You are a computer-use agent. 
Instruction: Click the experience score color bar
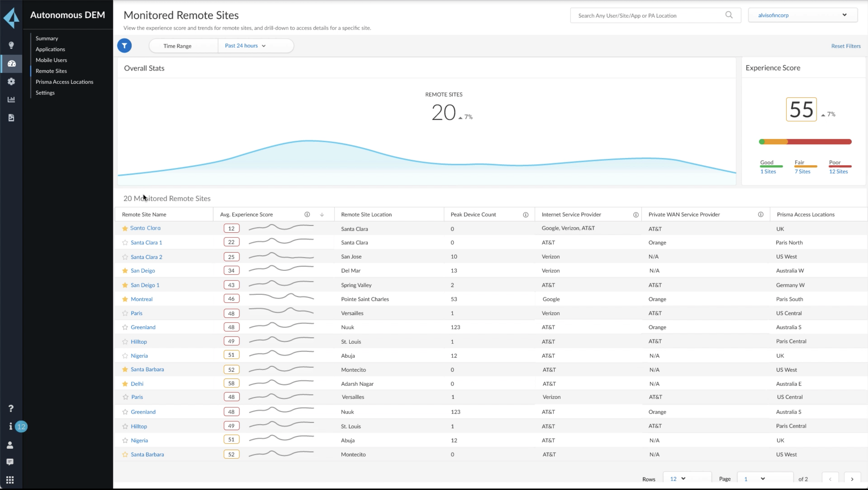click(805, 142)
